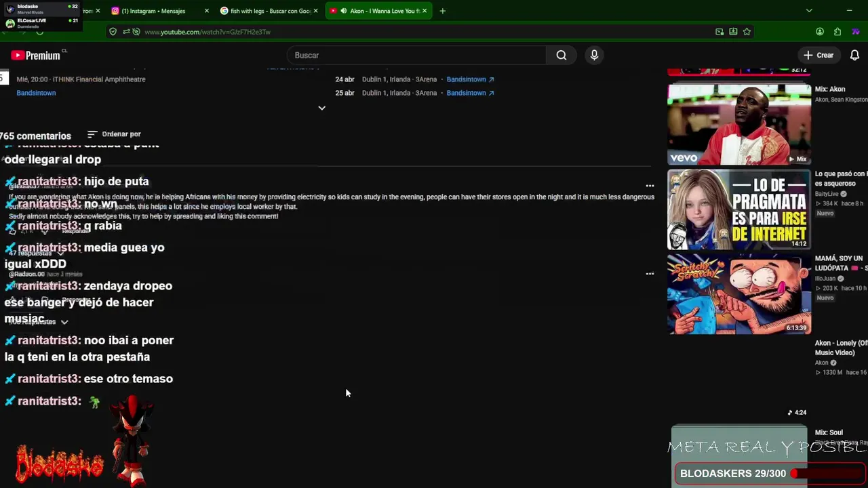Viewport: 868px width, 488px height.
Task: Click the YouTube search magnifier button
Action: 561,56
